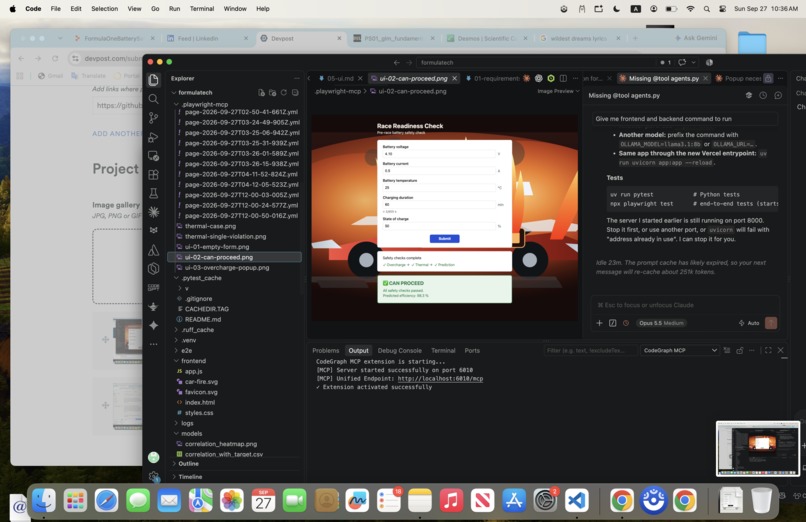
Task: Toggle the Auto mode in Claude input
Action: (x=749, y=323)
